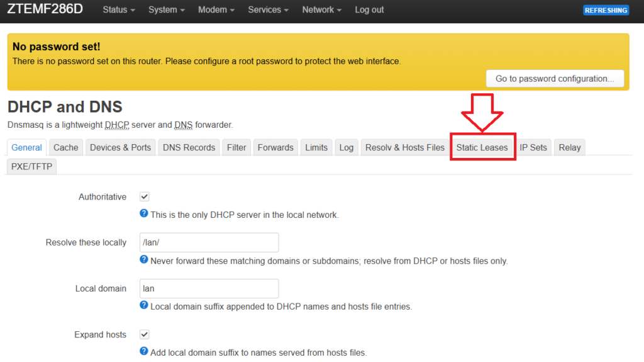Click Go to password configuration button
Screen dimensions: 644x362
pyautogui.click(x=555, y=79)
